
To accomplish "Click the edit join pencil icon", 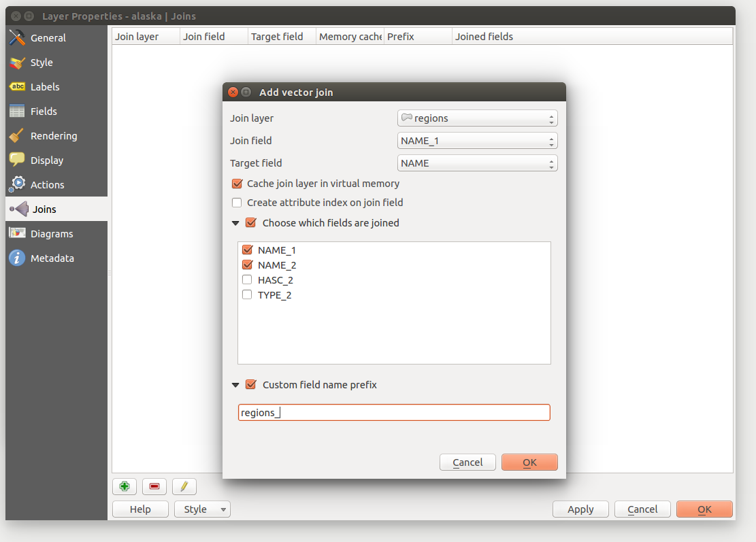I will [184, 486].
